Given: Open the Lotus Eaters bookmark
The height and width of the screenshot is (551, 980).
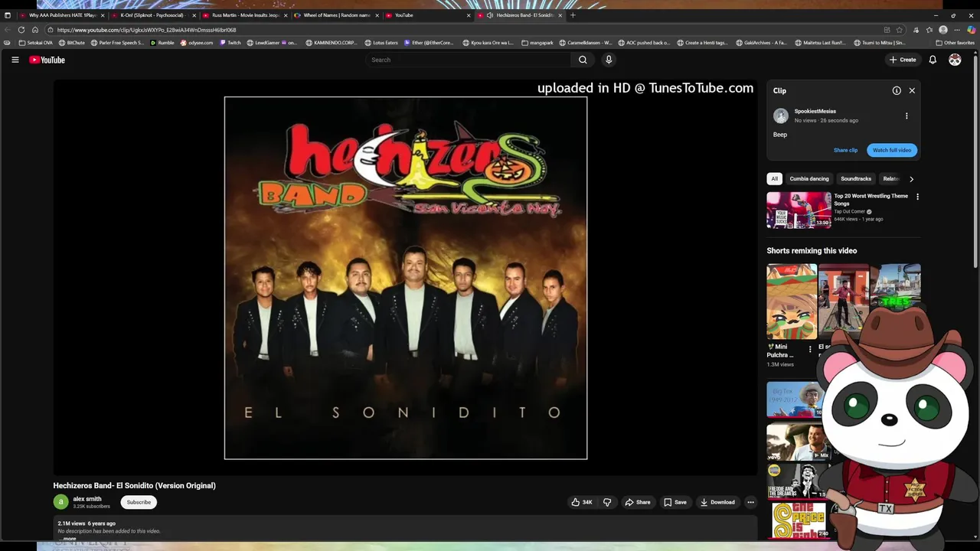Looking at the screenshot, I should (381, 43).
